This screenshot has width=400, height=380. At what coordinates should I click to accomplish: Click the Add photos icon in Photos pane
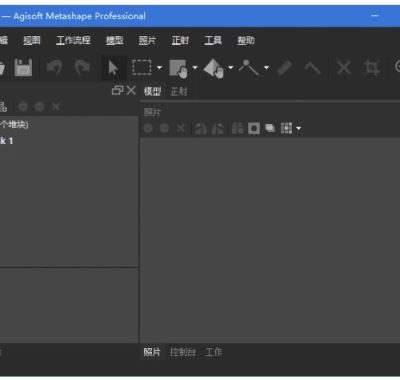[148, 128]
